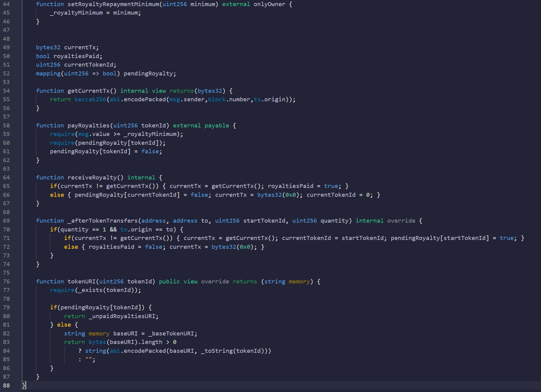Screen dimensions: 541x392
Task: Select the royaltiesPaid boolean on line 50
Action: [x=78, y=56]
